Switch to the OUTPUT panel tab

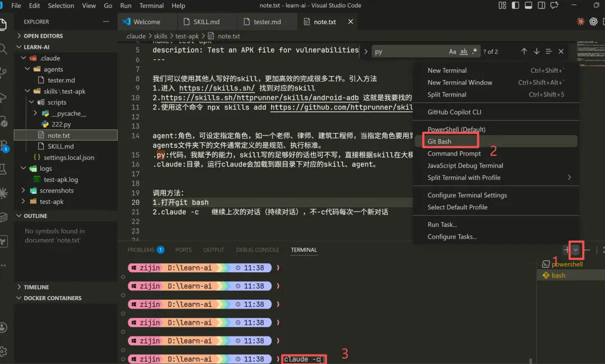coord(214,250)
